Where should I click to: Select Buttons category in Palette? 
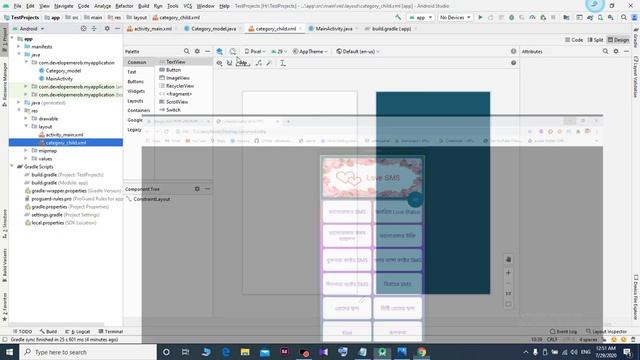coord(136,82)
